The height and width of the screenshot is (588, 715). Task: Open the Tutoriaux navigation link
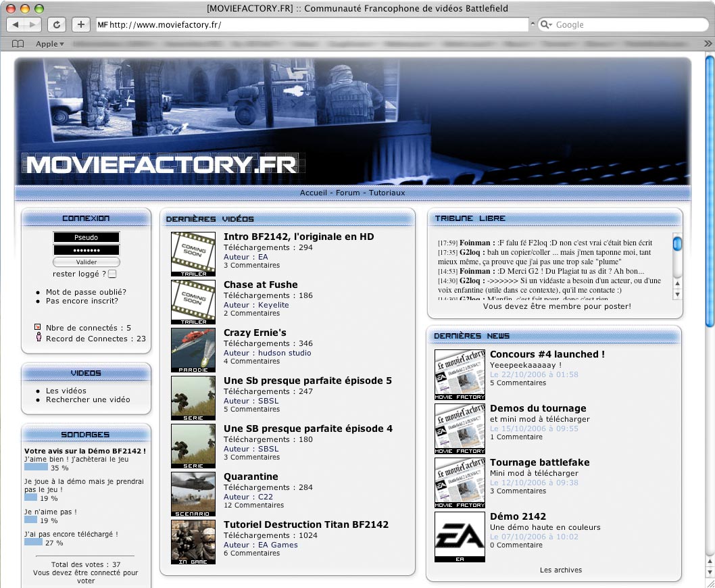[387, 193]
